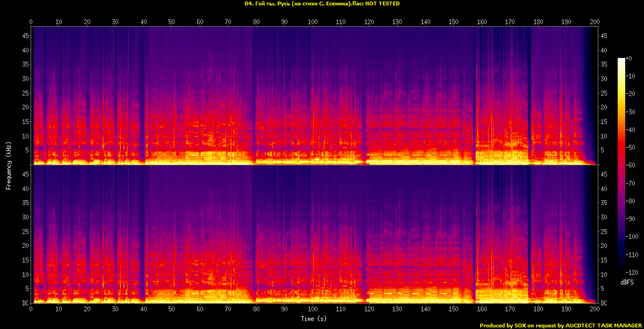Click the Produced by SOX footer text
644x329 pixels.
pos(560,325)
